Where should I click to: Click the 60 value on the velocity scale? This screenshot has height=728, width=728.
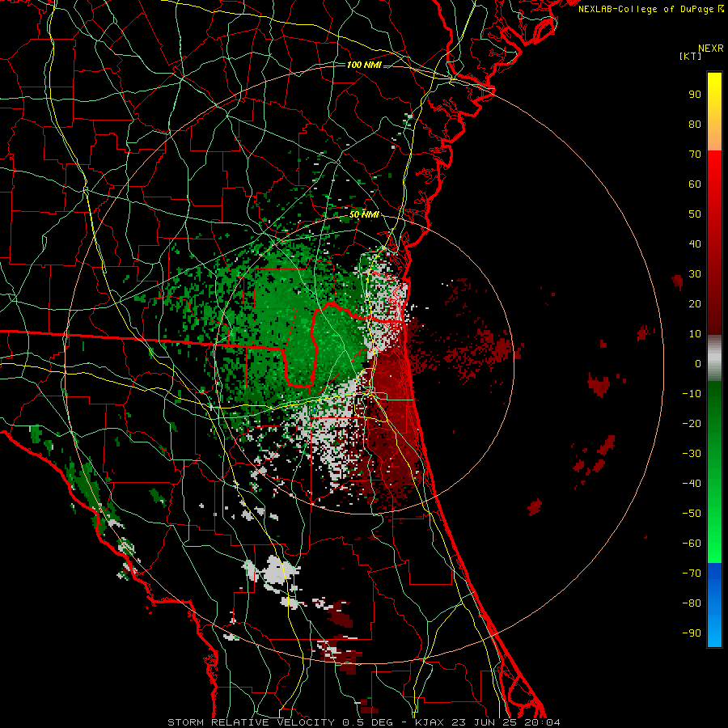pyautogui.click(x=695, y=184)
